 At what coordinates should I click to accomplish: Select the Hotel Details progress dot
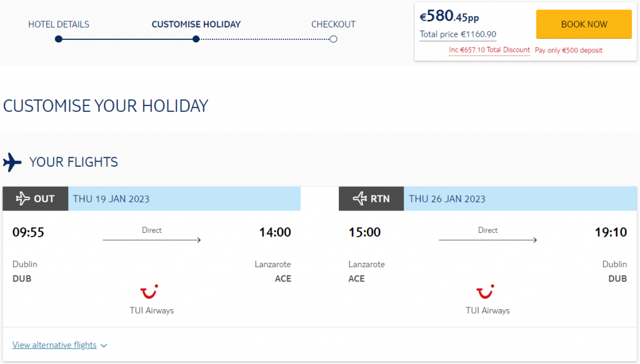(x=59, y=39)
